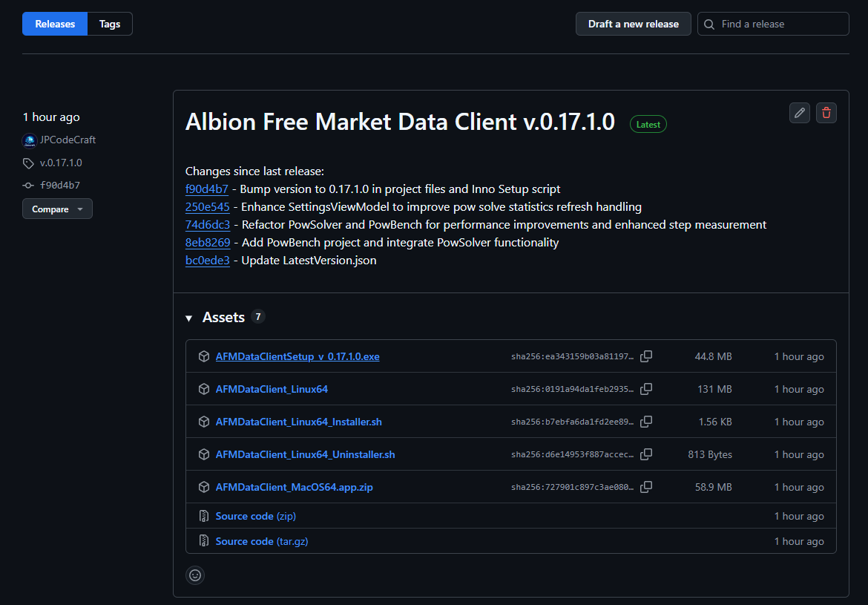Download Source code (zip)
868x605 pixels.
(255, 516)
